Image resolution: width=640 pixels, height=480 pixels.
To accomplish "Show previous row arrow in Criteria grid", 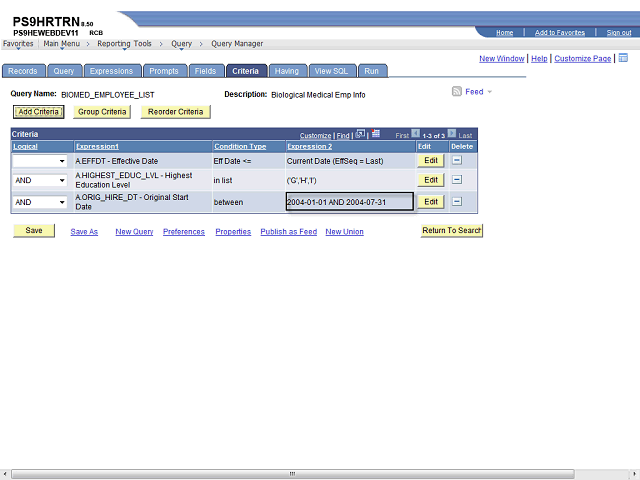I will click(x=416, y=133).
